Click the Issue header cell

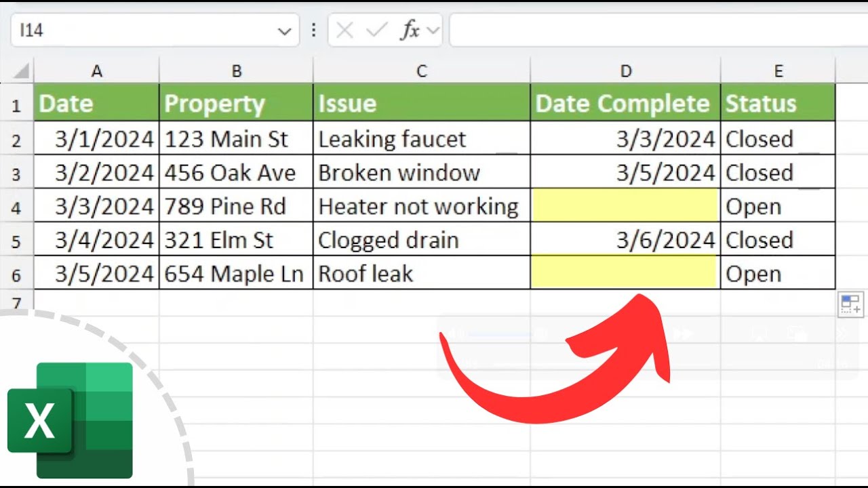click(422, 103)
